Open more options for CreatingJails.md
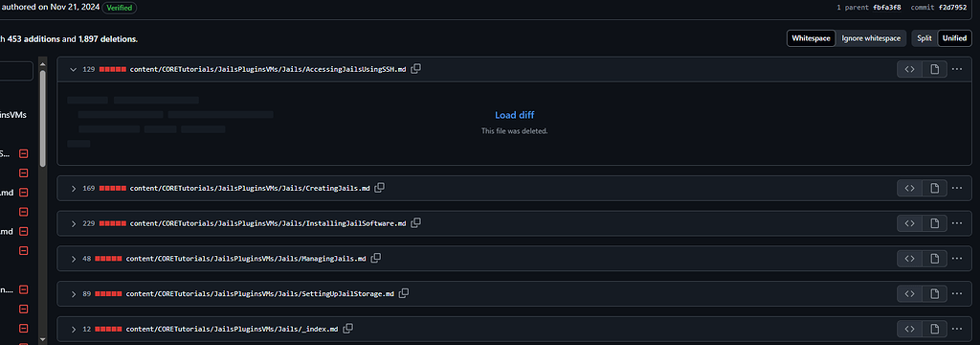Image resolution: width=980 pixels, height=345 pixels. [957, 188]
